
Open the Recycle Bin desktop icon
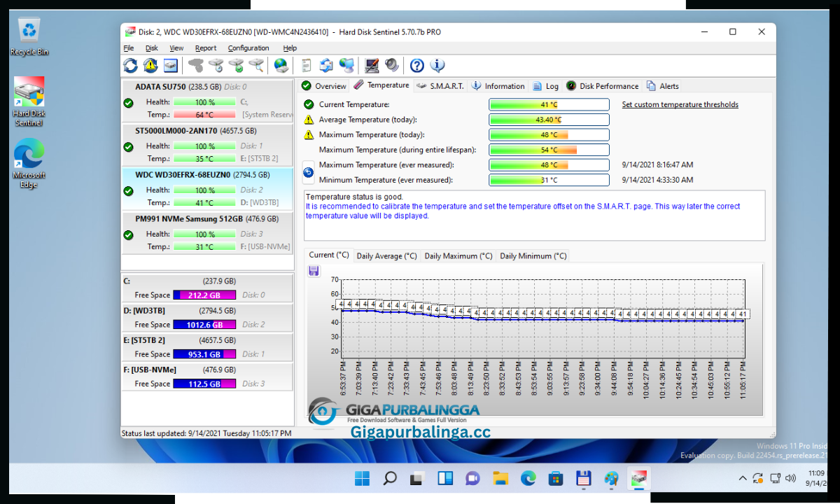pyautogui.click(x=29, y=37)
